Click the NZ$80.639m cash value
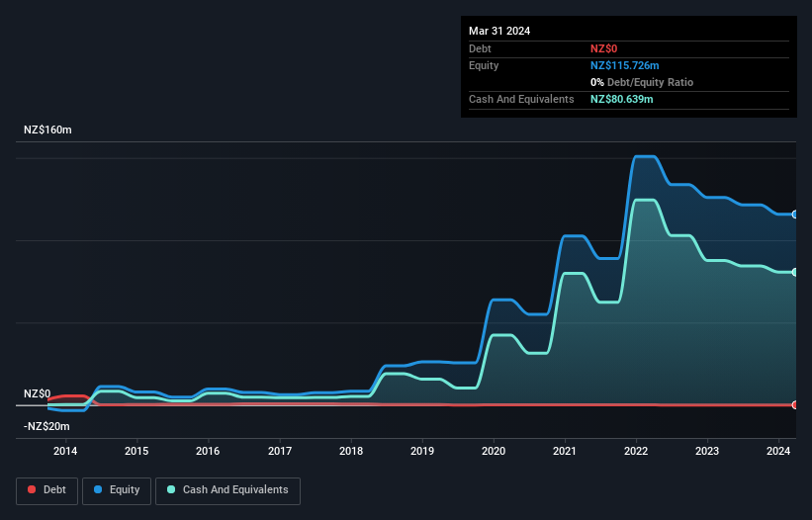The width and height of the screenshot is (812, 520). pyautogui.click(x=621, y=99)
